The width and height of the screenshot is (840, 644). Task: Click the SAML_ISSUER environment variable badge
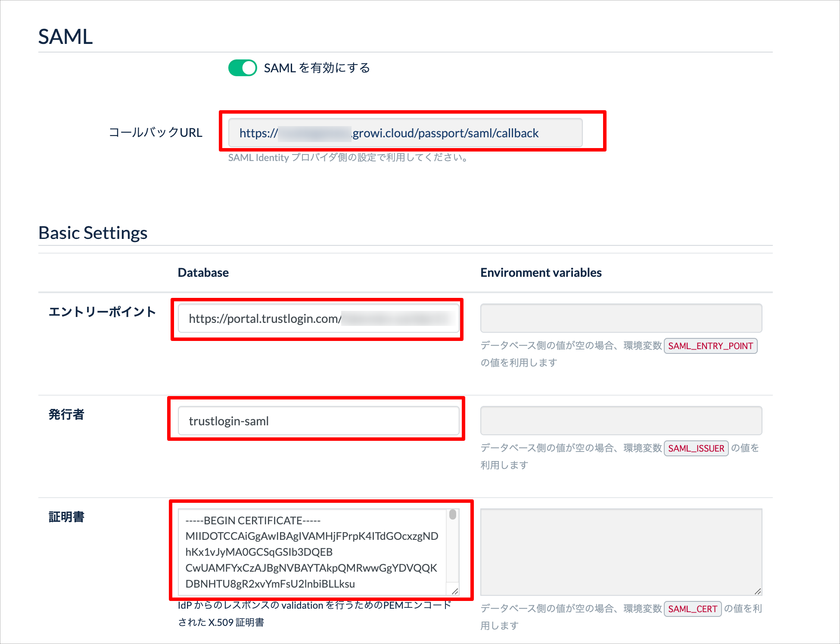click(x=696, y=448)
